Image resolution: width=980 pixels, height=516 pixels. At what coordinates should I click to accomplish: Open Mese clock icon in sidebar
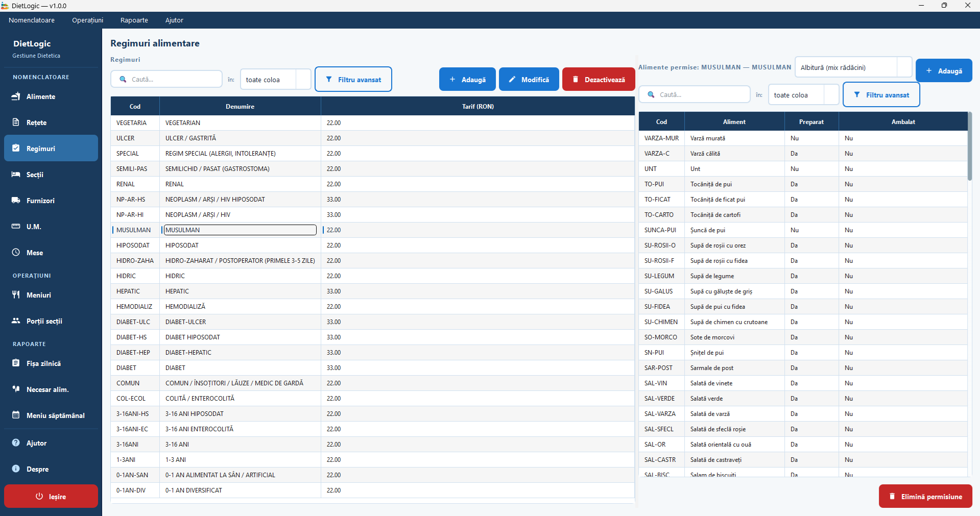(x=16, y=253)
